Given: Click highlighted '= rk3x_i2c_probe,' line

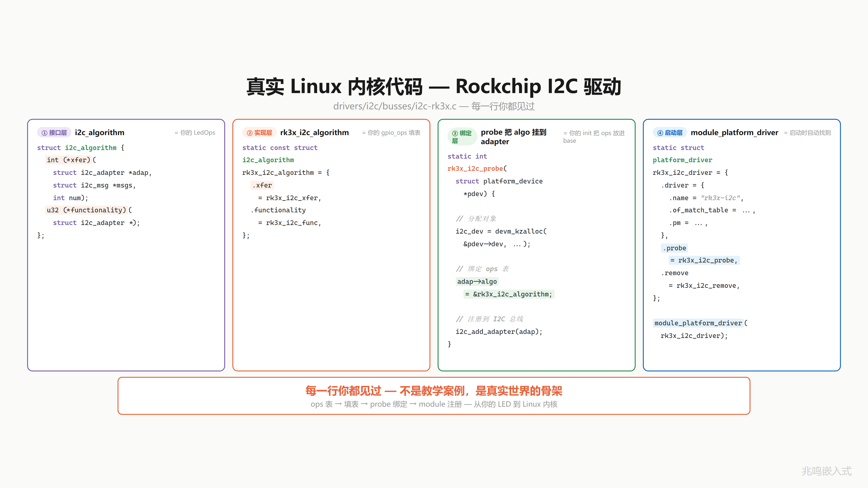Looking at the screenshot, I should coord(704,260).
